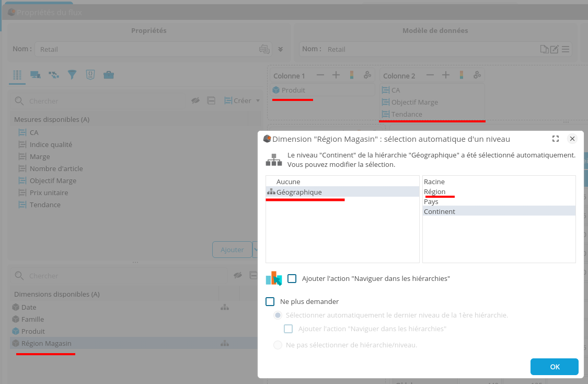Expand properties with double chevron arrow

tap(280, 49)
